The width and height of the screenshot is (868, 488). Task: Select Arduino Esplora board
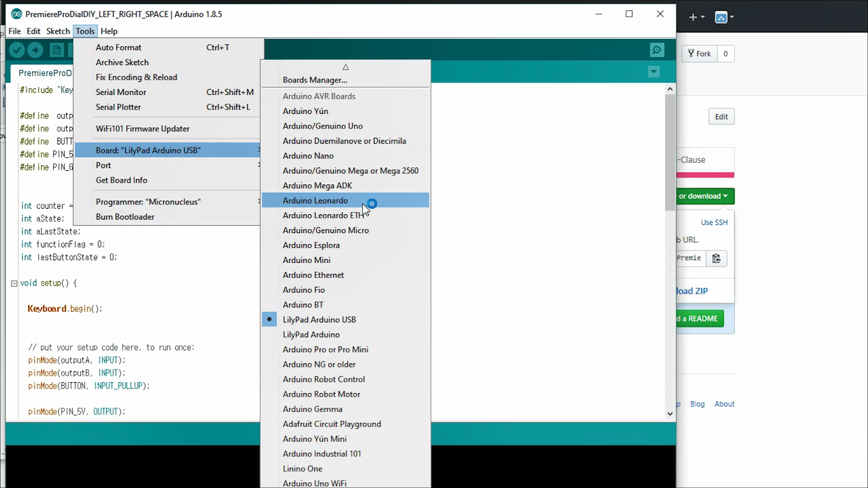tap(346, 245)
